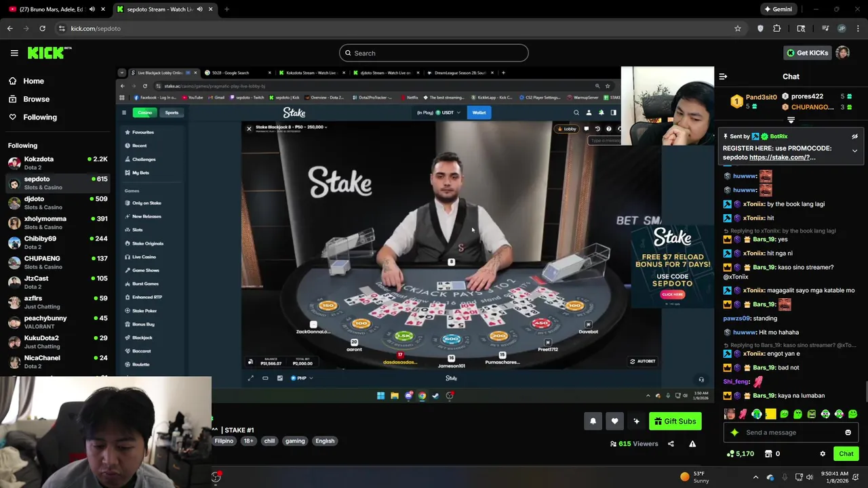The width and height of the screenshot is (868, 488).
Task: Click the green Chat send button
Action: point(846,454)
